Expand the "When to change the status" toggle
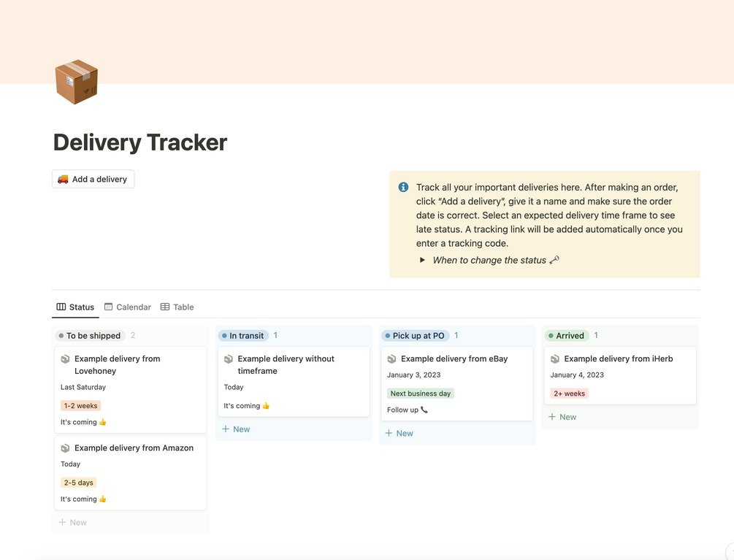734x560 pixels. click(x=422, y=260)
